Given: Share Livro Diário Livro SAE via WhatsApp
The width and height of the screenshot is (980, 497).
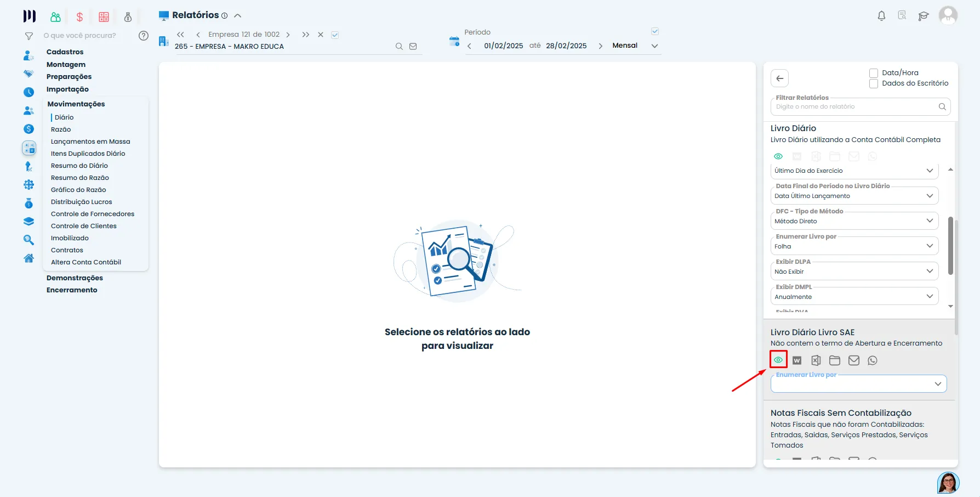Looking at the screenshot, I should [x=873, y=360].
